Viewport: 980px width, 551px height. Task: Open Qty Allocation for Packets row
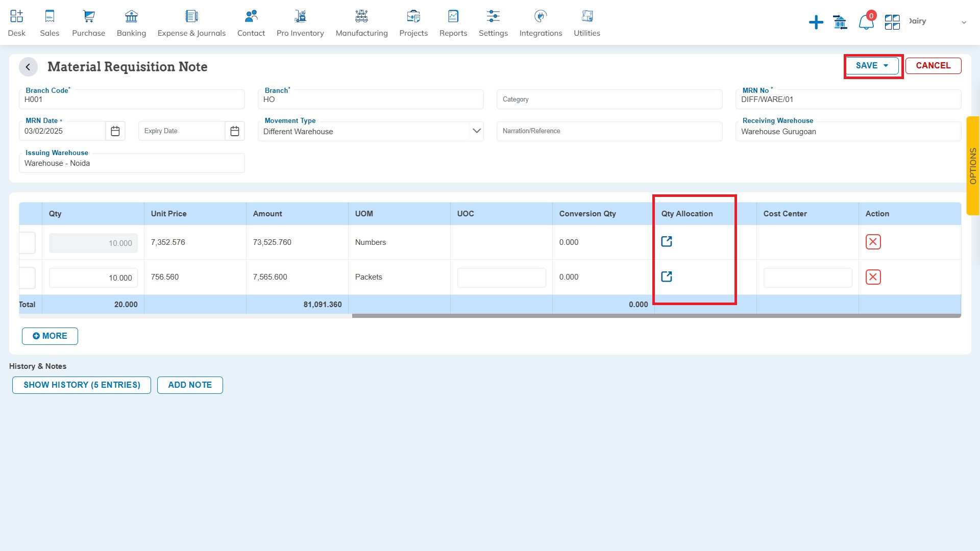(x=667, y=277)
